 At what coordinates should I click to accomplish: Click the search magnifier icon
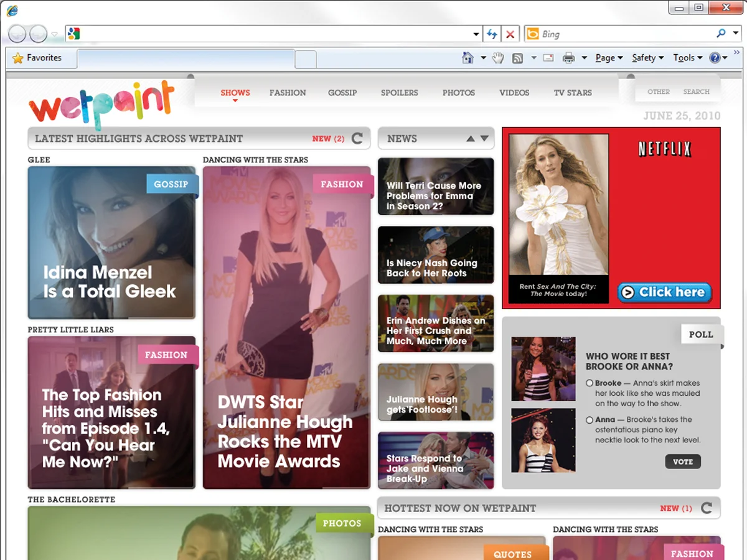tap(721, 34)
